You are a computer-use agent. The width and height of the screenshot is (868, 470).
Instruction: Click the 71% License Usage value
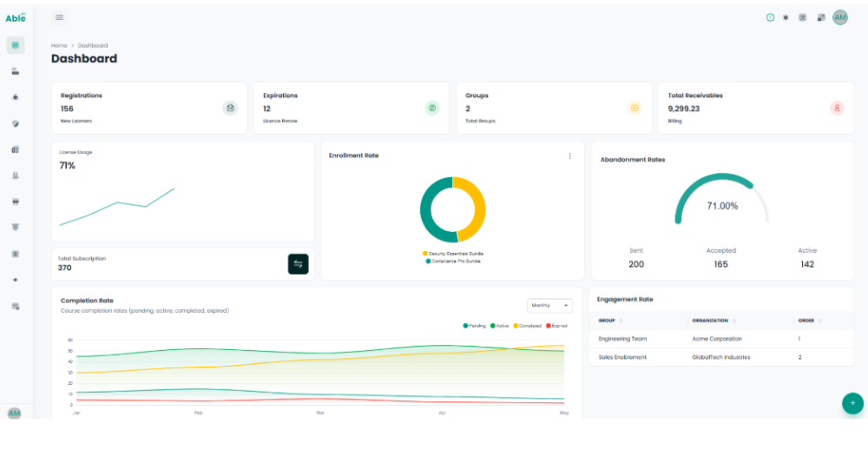pos(67,166)
